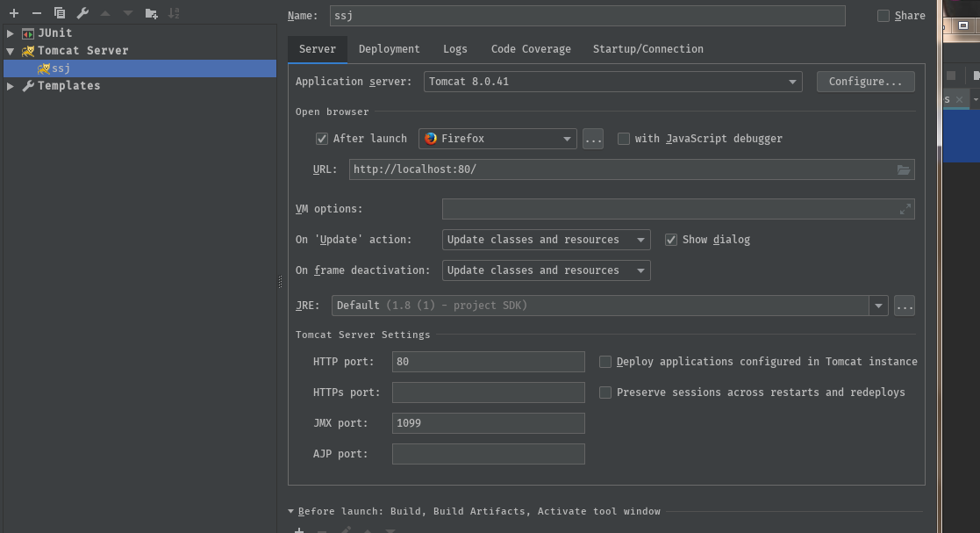Click the move configuration up arrow
Screen dimensions: 980x533
(x=105, y=13)
